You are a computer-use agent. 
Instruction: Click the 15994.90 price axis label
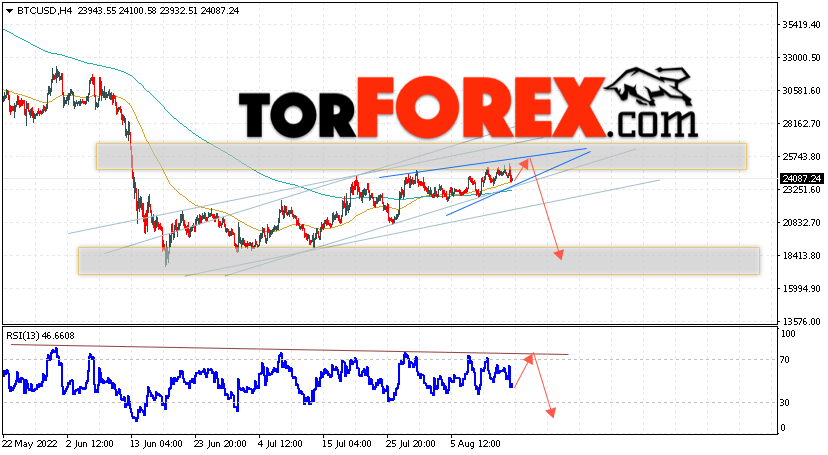pos(801,289)
